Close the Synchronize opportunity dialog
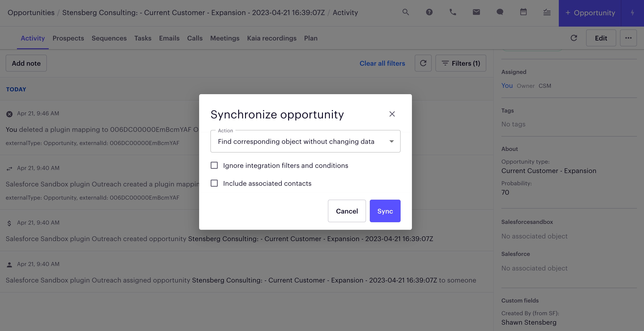Screen dimensions: 644x331 tap(392, 114)
